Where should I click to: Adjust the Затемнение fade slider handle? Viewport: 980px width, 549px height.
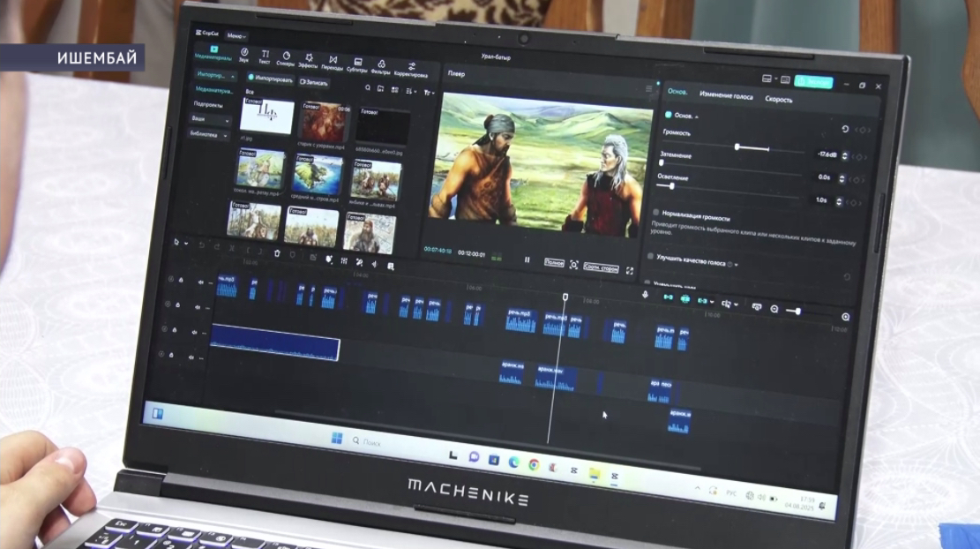[662, 163]
